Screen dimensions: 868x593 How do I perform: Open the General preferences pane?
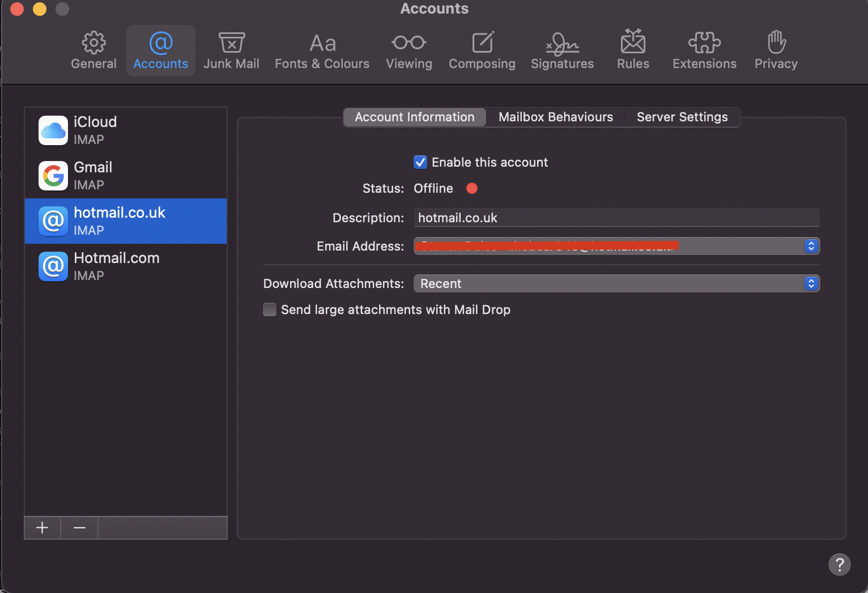(x=93, y=50)
